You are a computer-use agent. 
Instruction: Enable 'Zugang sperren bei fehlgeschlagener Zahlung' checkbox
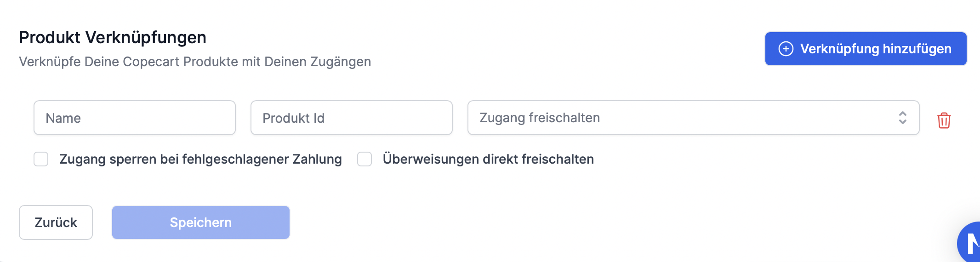tap(41, 159)
